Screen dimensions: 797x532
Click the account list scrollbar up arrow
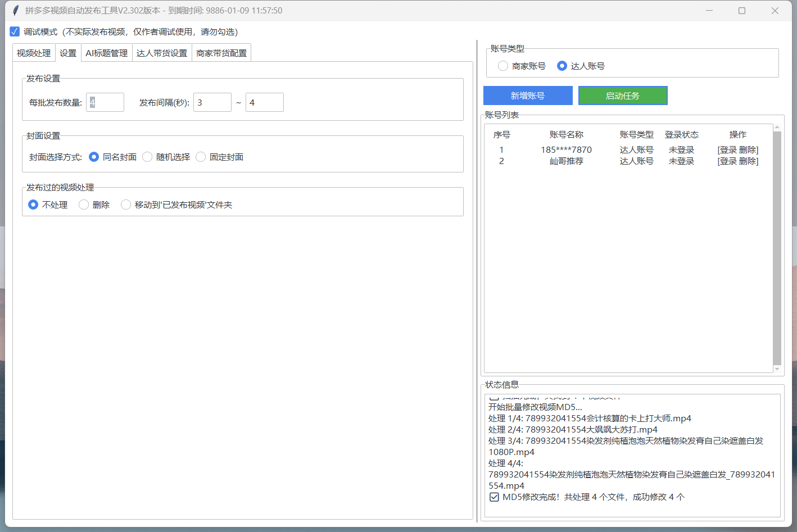[777, 128]
